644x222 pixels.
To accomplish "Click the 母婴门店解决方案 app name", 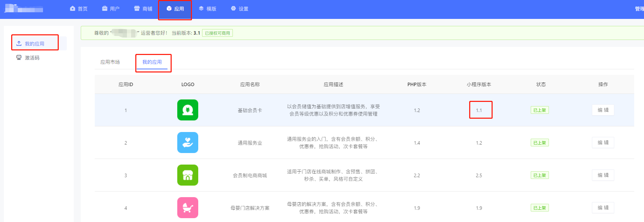I will click(x=250, y=208).
